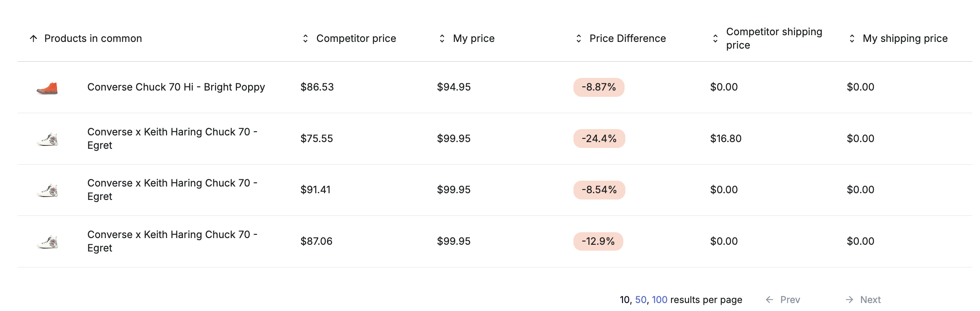Open Keith Haring shoe thumbnail priced $87.06
The height and width of the screenshot is (311, 980).
point(47,241)
